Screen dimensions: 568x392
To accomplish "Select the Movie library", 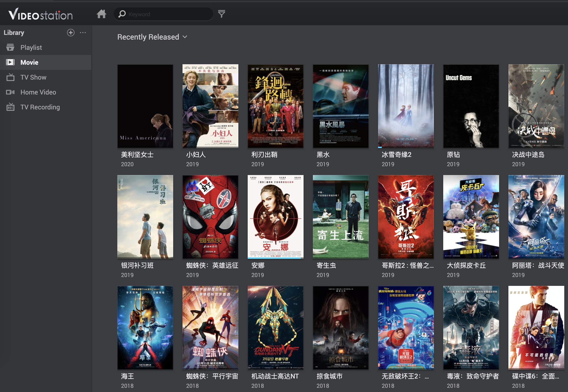I will tap(46, 62).
